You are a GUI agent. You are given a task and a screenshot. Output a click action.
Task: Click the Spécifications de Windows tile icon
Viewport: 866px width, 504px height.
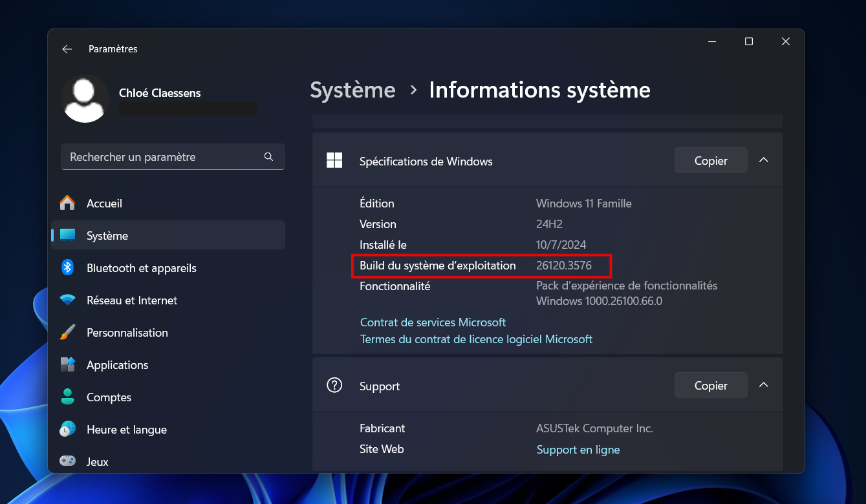tap(334, 160)
